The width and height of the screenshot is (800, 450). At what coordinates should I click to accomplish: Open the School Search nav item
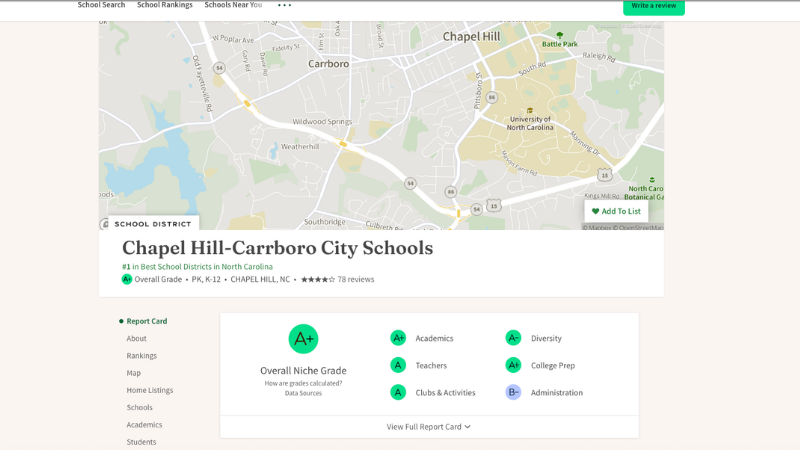tap(101, 5)
